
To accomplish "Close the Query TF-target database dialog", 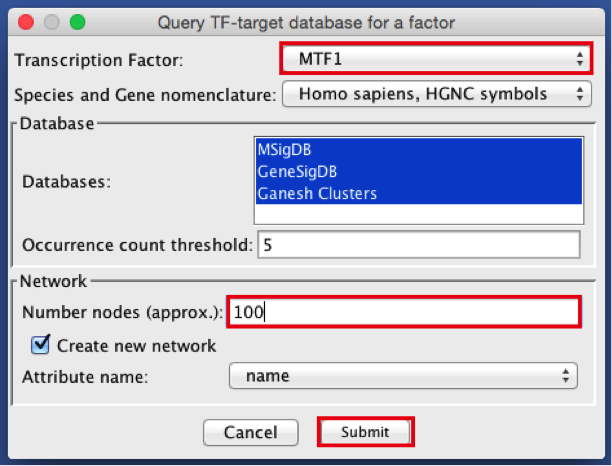I will [28, 21].
